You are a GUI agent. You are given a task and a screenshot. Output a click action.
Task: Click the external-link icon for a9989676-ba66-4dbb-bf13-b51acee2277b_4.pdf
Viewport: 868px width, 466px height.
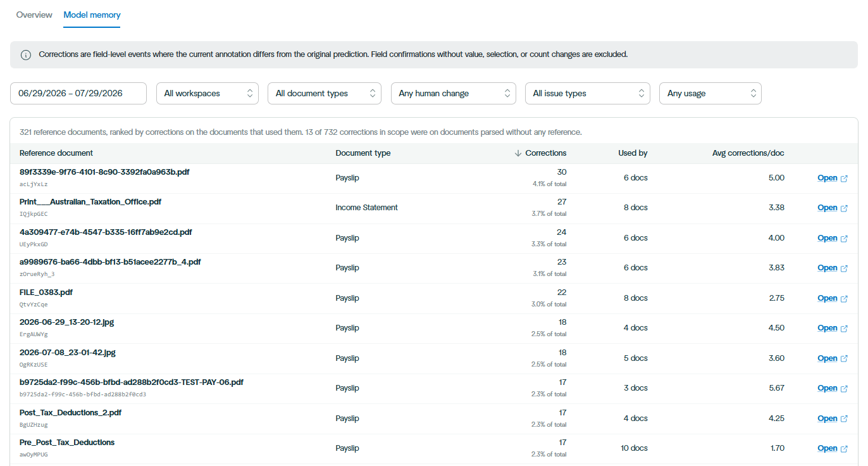tap(844, 268)
